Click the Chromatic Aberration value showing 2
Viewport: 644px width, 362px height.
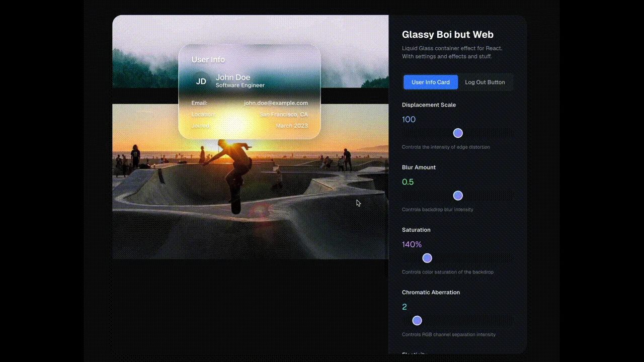pyautogui.click(x=405, y=307)
